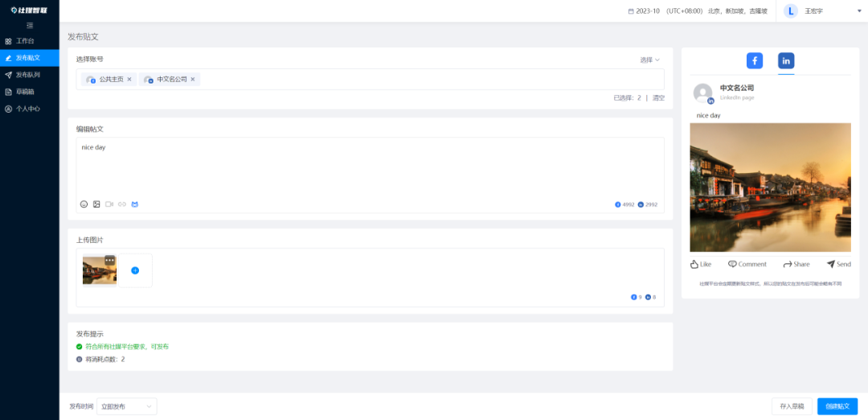This screenshot has height=420, width=868.
Task: Click the blue AI assistant icon in the editor
Action: point(135,204)
